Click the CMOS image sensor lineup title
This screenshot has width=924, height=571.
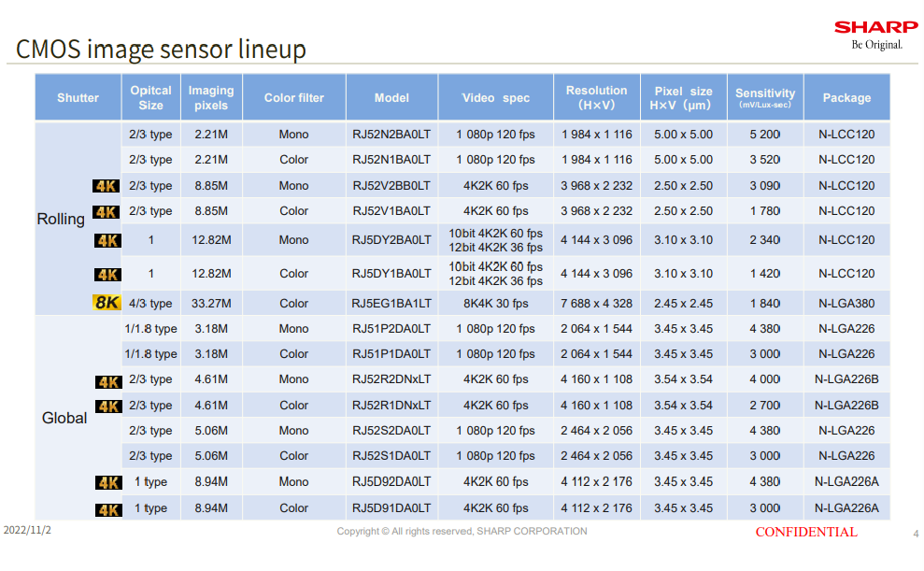tap(161, 49)
